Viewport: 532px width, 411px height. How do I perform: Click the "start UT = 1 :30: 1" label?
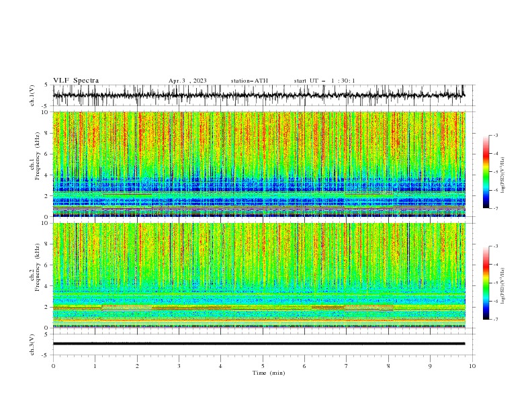(x=324, y=81)
